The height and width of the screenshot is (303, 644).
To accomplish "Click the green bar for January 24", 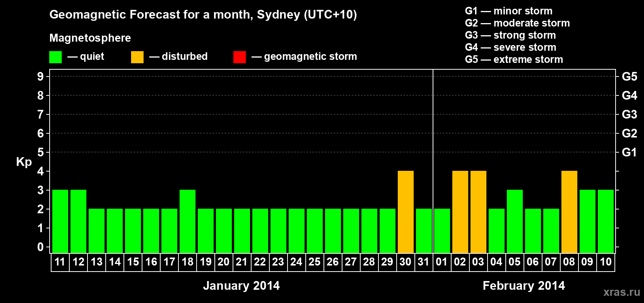I will pos(297,231).
